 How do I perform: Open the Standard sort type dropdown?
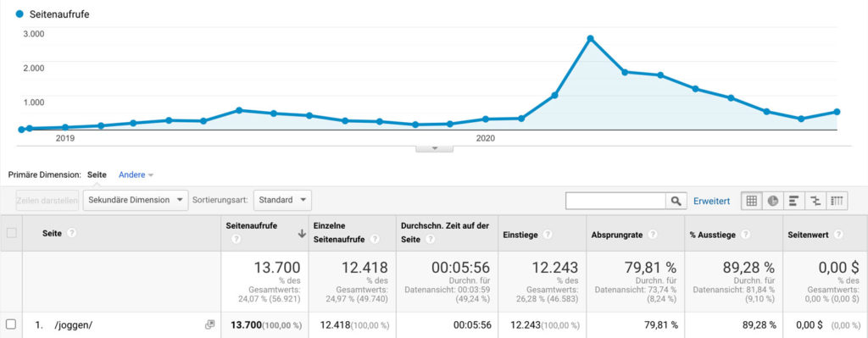[x=282, y=200]
